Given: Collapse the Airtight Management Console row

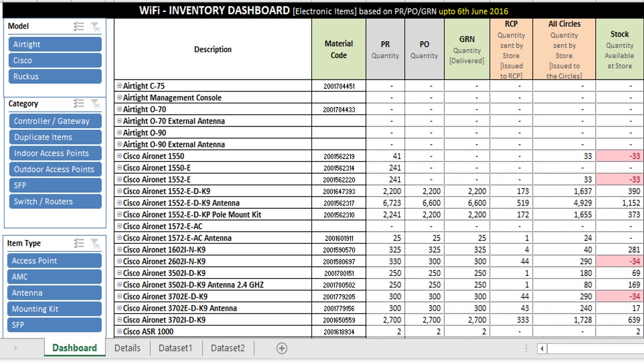Looking at the screenshot, I should pos(120,98).
